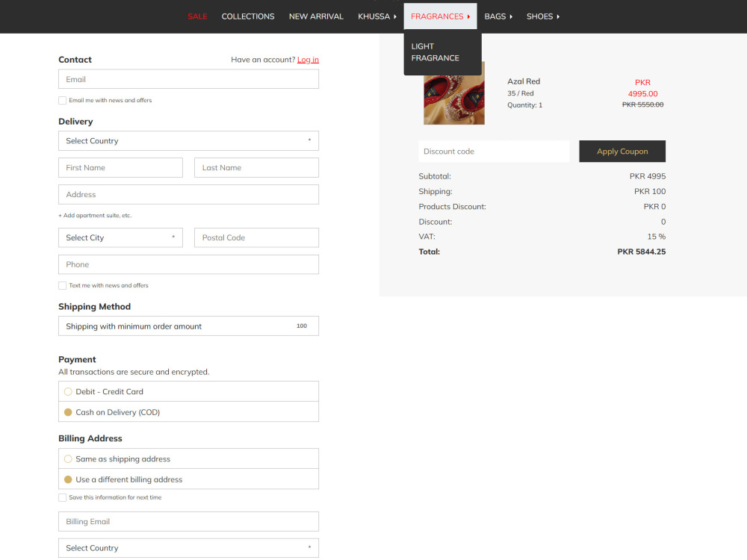Screen dimensions: 747x560
Task: Focus the Billing Email field
Action: coord(189,521)
